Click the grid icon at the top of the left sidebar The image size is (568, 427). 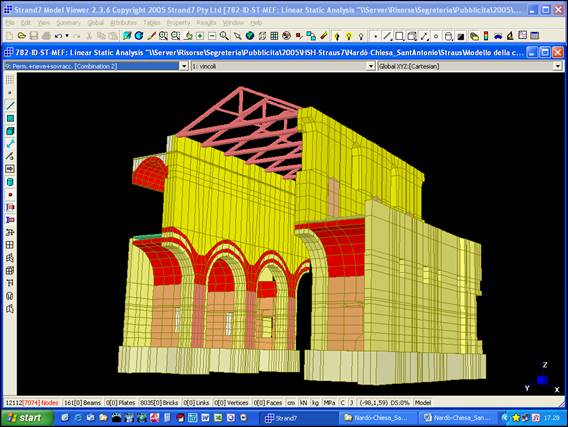pos(10,79)
